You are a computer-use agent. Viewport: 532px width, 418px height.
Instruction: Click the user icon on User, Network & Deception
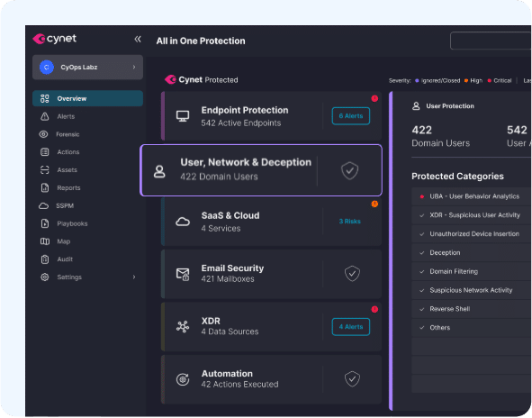[159, 171]
